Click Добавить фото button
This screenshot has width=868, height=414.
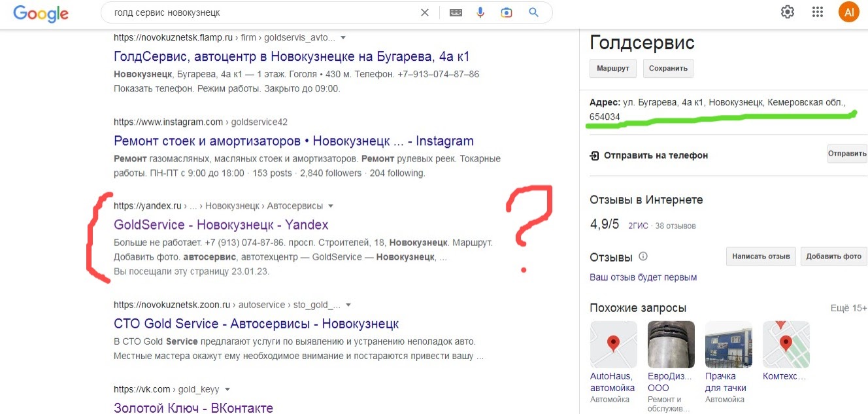[x=834, y=256]
